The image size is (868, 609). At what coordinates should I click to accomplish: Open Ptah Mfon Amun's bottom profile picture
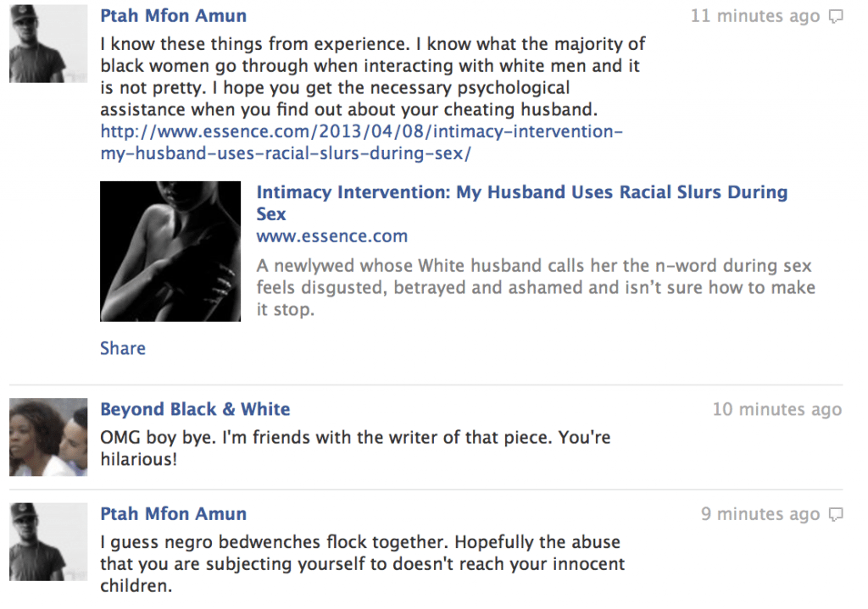(48, 541)
